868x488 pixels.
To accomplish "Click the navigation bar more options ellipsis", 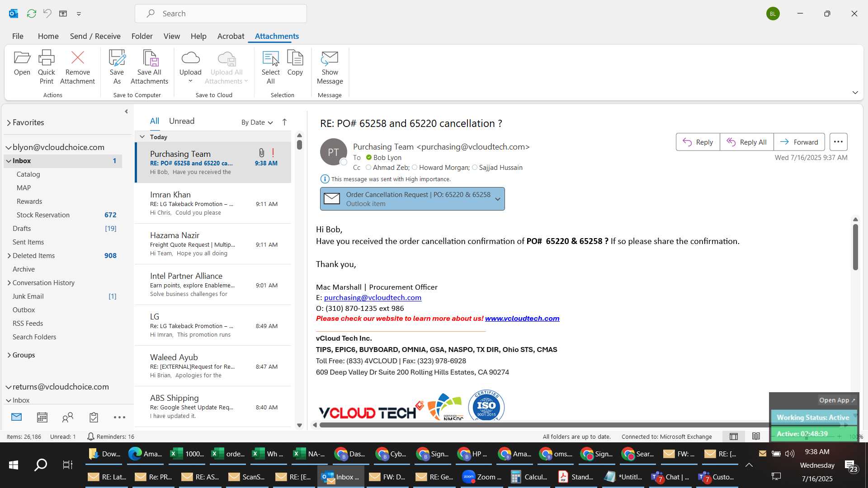I will click(x=119, y=417).
